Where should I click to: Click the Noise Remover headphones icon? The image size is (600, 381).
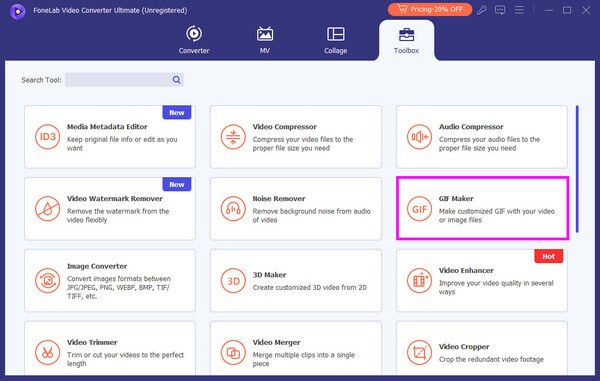(x=233, y=208)
